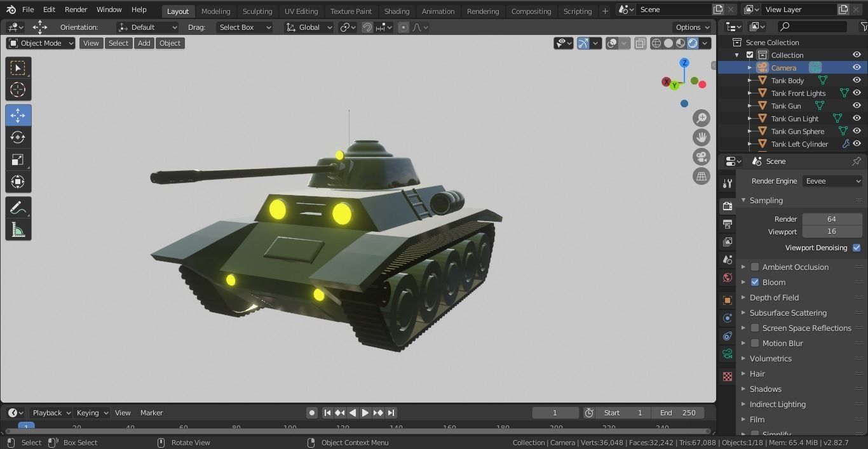The width and height of the screenshot is (868, 449).
Task: Open the Global transform orientation dropdown
Action: [x=309, y=27]
